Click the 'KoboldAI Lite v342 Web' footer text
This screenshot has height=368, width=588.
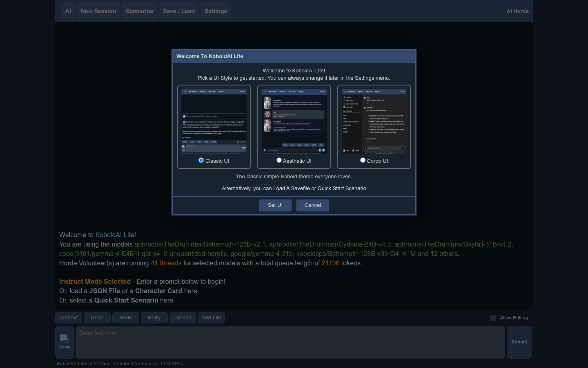click(x=83, y=364)
